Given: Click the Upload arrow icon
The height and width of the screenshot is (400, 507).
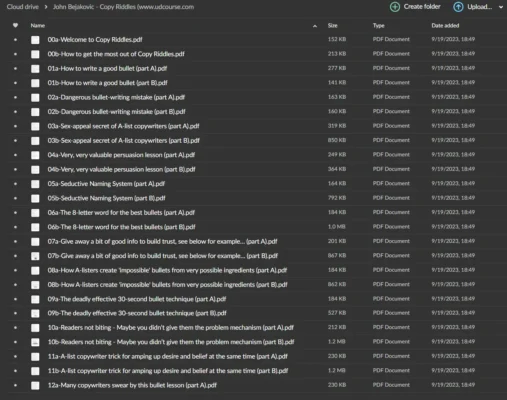Looking at the screenshot, I should 458,7.
